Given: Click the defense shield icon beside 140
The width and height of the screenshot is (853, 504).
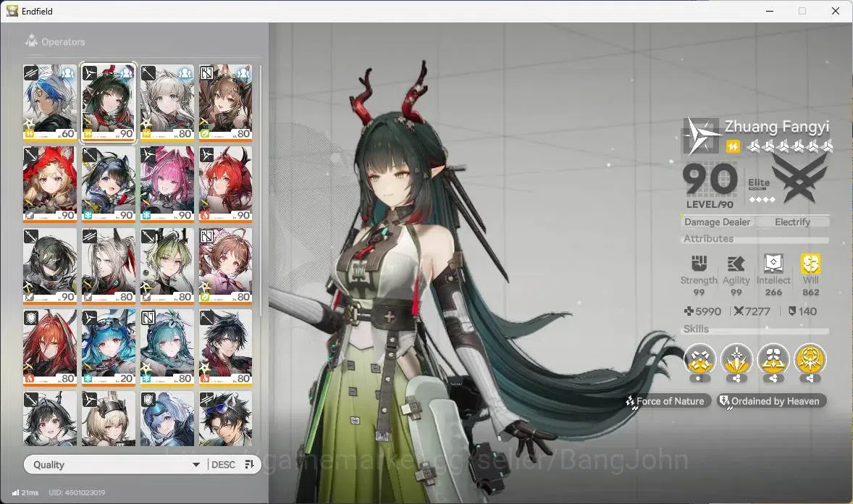Looking at the screenshot, I should point(792,311).
